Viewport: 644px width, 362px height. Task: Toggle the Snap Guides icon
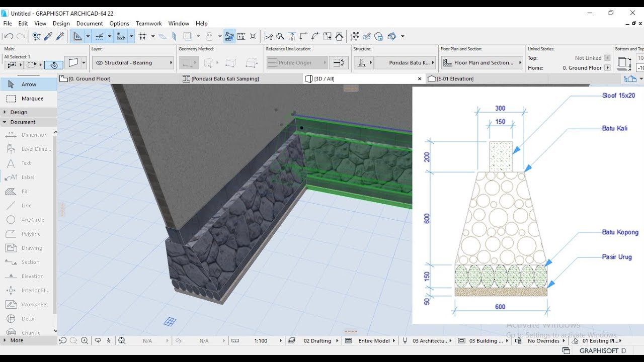[x=99, y=36]
